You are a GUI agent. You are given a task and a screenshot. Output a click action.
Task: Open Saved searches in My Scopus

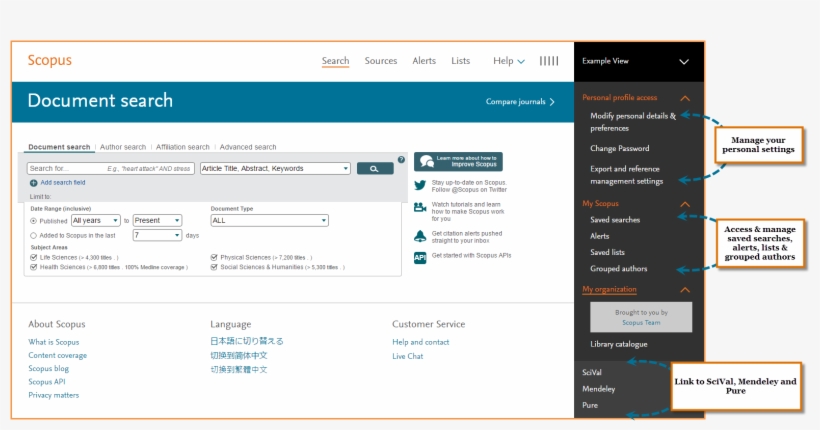click(x=615, y=220)
